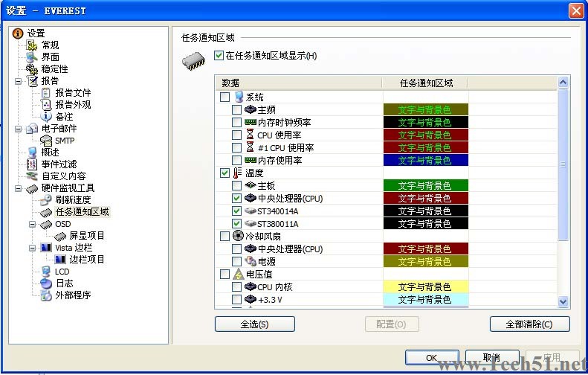This screenshot has width=588, height=375.
Task: Click the OSD chip icon in tree
Action: coord(46,225)
